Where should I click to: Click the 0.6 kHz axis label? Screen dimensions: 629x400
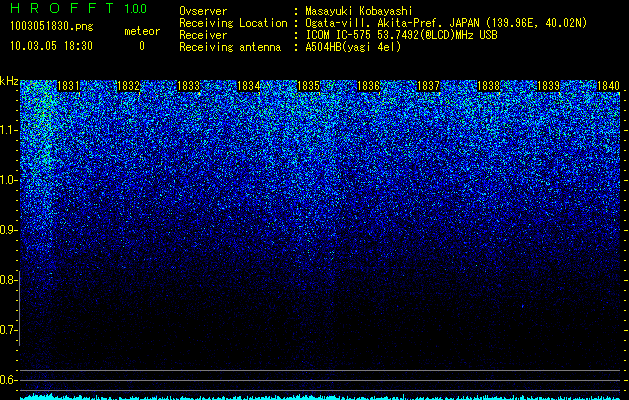[9, 380]
